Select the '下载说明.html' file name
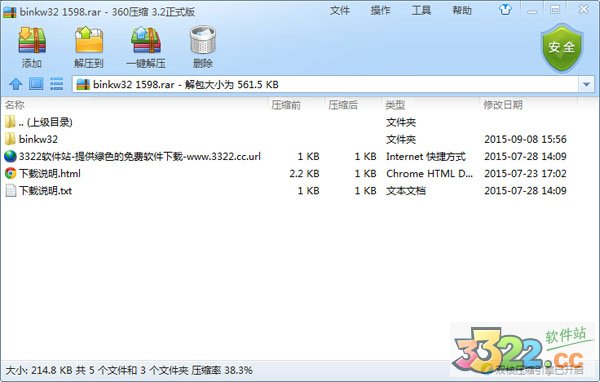This screenshot has width=600, height=382. coord(50,173)
